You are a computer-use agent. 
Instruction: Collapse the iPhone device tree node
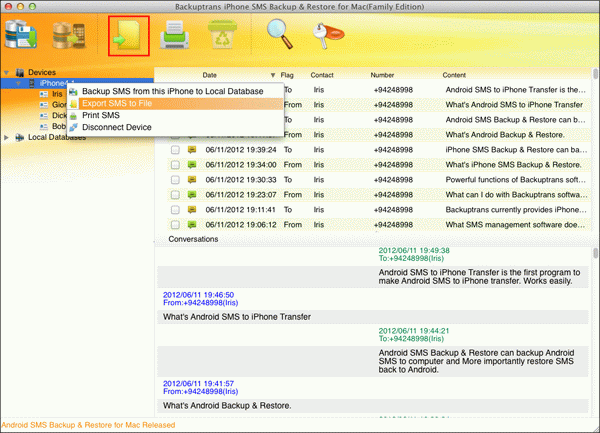18,83
